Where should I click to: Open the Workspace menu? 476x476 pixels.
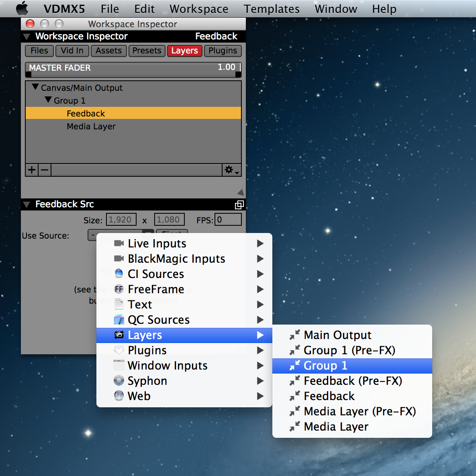coord(198,9)
